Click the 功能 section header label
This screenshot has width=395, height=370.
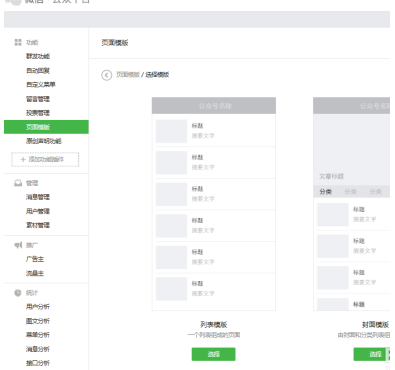pyautogui.click(x=32, y=42)
